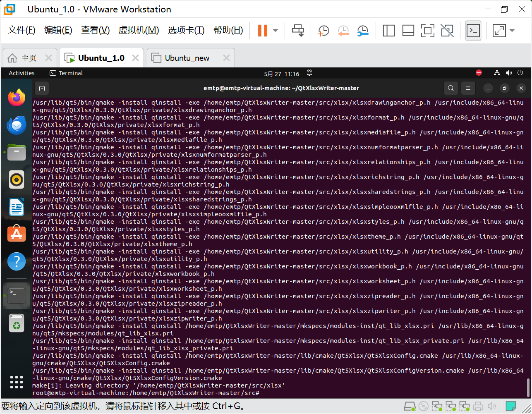The height and width of the screenshot is (414, 532).
Task: Open the Help icon in the dock
Action: click(17, 261)
